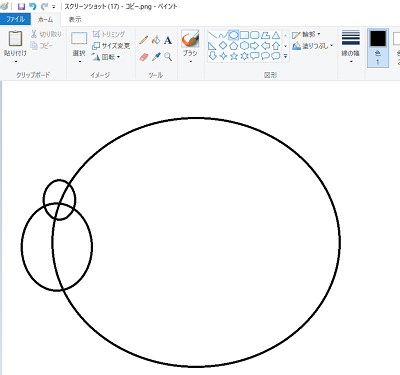The width and height of the screenshot is (400, 375).
Task: Click the Undo arrow in the title bar
Action: pyautogui.click(x=32, y=6)
